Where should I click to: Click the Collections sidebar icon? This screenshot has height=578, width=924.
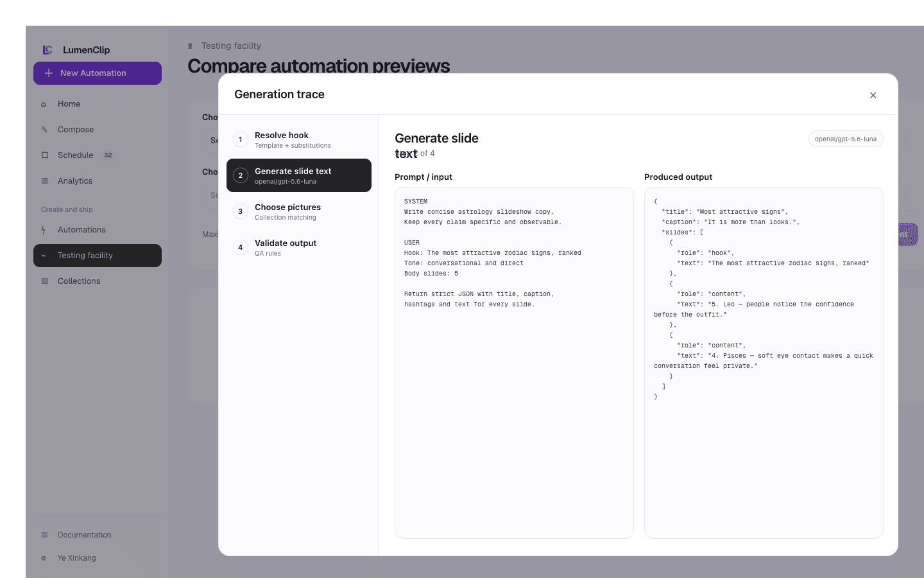coord(44,281)
